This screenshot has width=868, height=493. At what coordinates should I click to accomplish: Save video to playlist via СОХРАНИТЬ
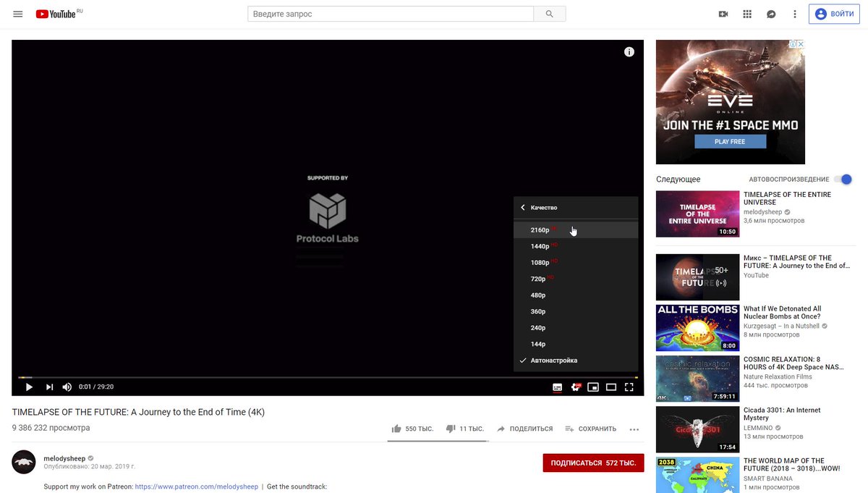(x=591, y=429)
